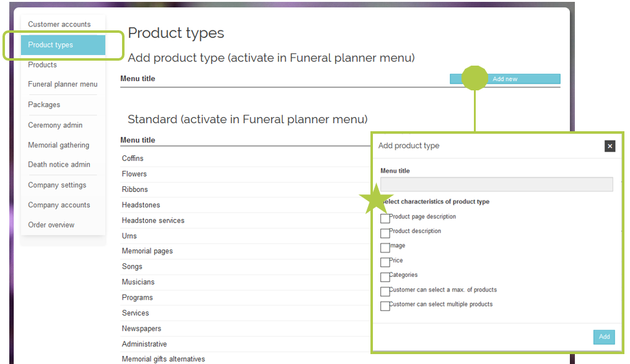Select the Headstones row
The width and height of the screenshot is (630, 364).
[245, 205]
